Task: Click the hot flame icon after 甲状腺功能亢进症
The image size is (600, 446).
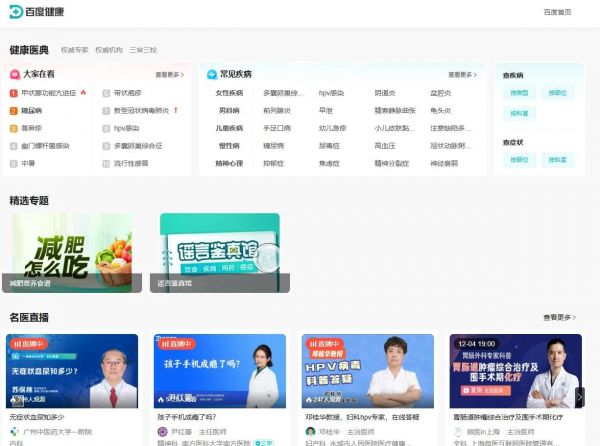Action: (x=83, y=93)
